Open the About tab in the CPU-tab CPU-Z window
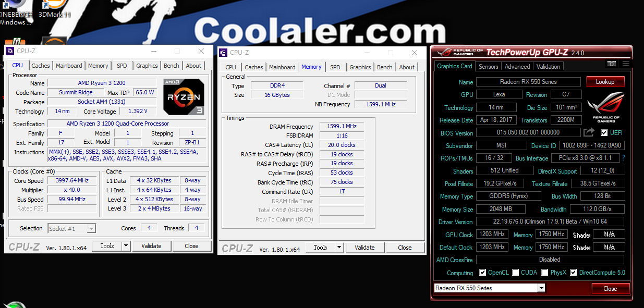This screenshot has height=308, width=644. (193, 66)
